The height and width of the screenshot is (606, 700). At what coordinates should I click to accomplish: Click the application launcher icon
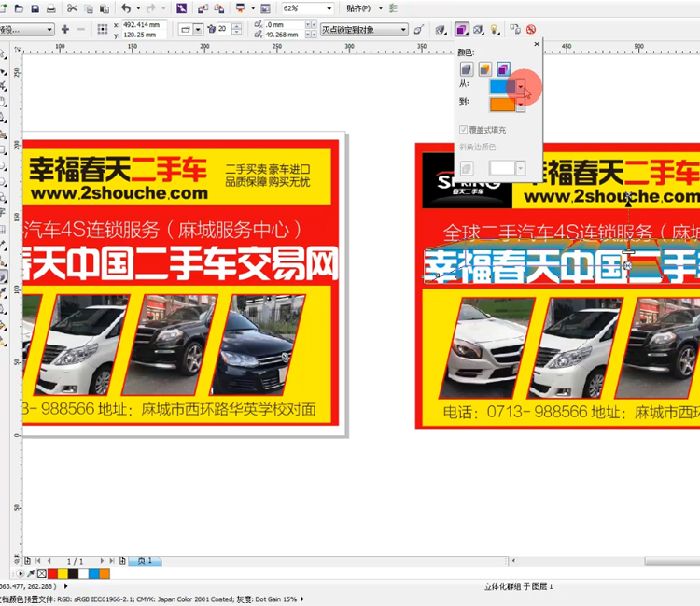240,8
